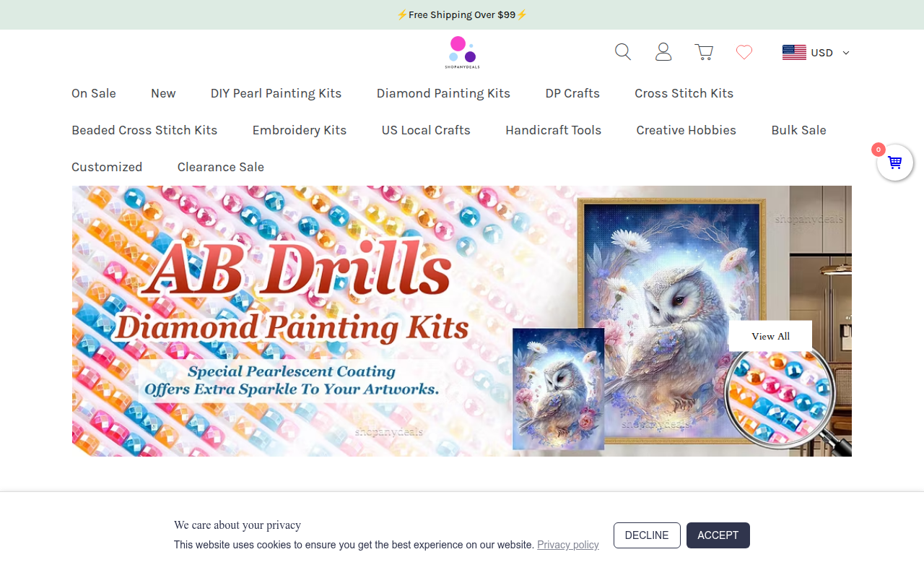Go to Creative Hobbies category
Viewport: 924px width, 578px height.
687,130
